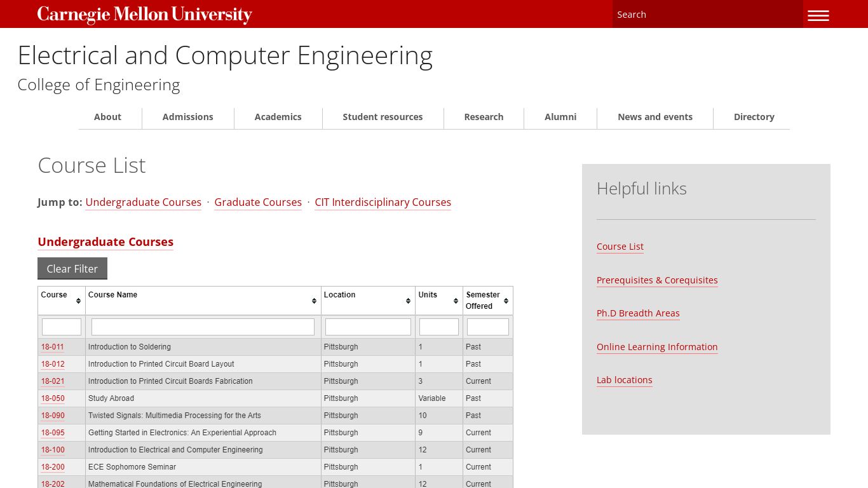868x488 pixels.
Task: Select 'Introduction to Electrical and Computer Engineering' cell
Action: pyautogui.click(x=203, y=450)
